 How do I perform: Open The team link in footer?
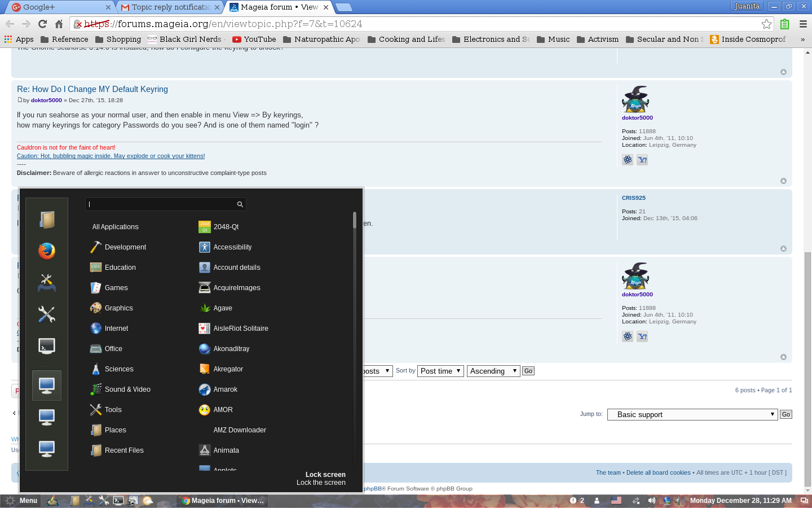[608, 473]
